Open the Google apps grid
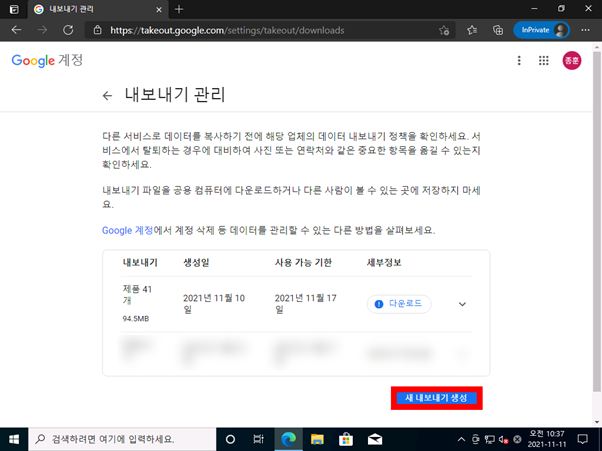Image resolution: width=602 pixels, height=451 pixels. click(x=544, y=60)
